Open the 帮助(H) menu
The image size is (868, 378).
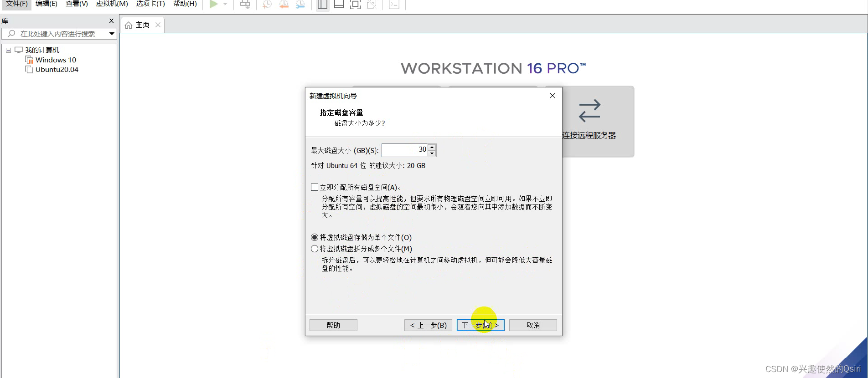(x=185, y=4)
